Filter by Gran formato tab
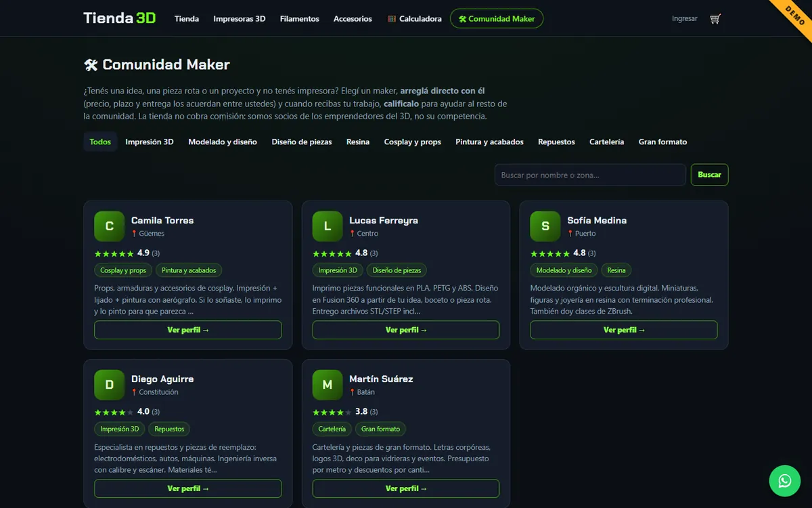The width and height of the screenshot is (812, 508). 663,142
